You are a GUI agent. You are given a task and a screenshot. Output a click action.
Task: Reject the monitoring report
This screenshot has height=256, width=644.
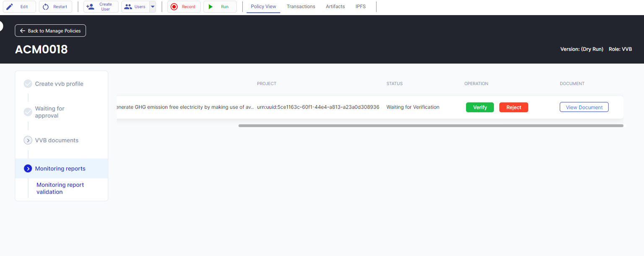click(x=514, y=107)
